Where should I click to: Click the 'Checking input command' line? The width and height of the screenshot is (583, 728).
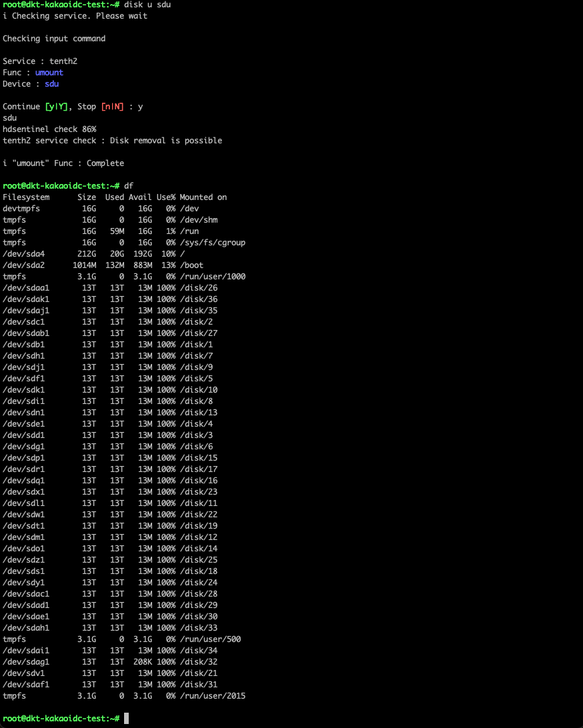tap(54, 39)
